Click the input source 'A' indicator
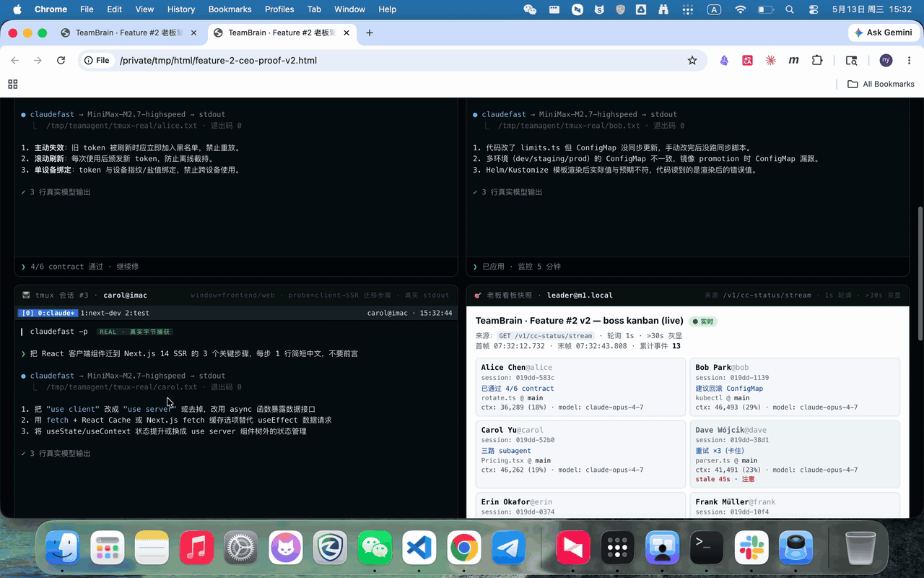This screenshot has width=924, height=578. click(714, 9)
